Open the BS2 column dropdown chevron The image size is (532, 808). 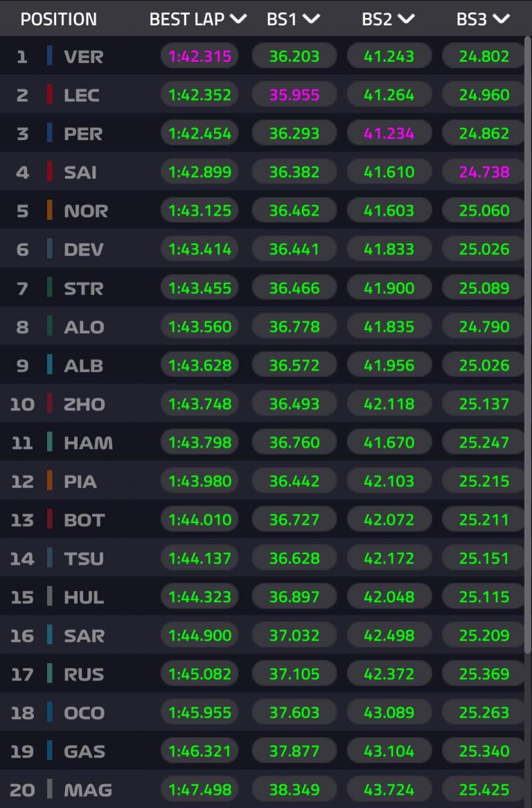click(407, 19)
